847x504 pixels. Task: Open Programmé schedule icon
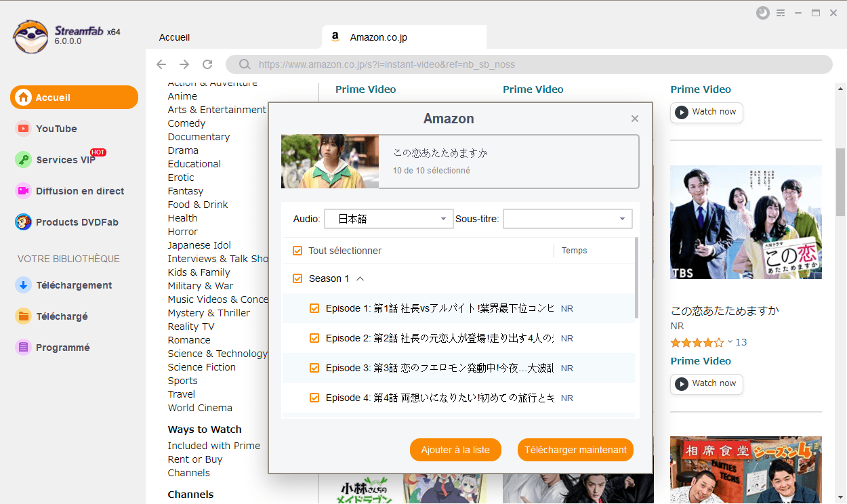pos(24,348)
